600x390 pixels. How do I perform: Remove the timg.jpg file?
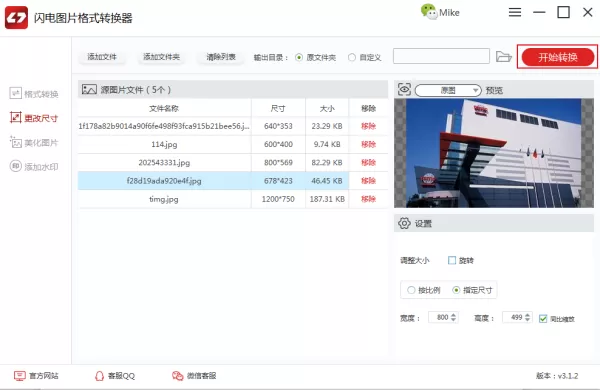pos(368,199)
